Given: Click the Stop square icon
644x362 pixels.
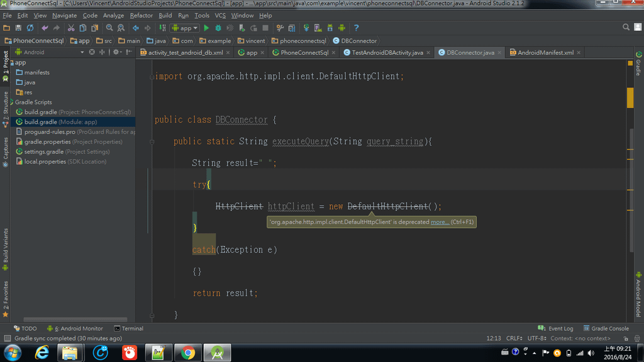Looking at the screenshot, I should point(265,28).
